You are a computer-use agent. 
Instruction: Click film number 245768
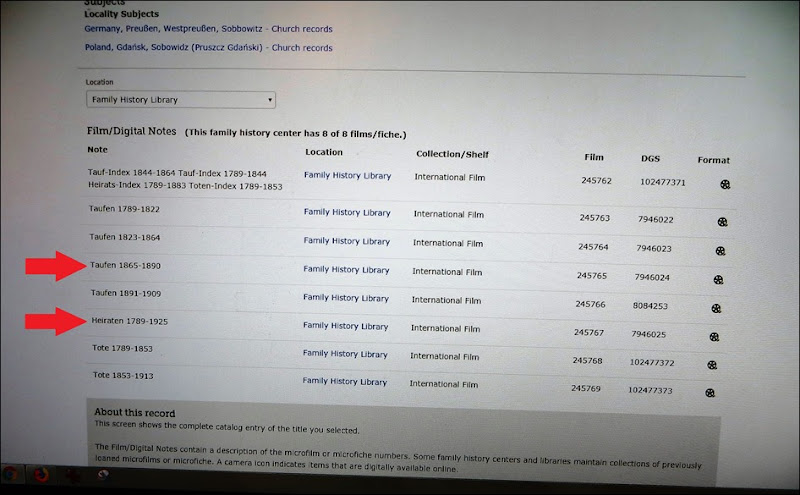tap(587, 361)
